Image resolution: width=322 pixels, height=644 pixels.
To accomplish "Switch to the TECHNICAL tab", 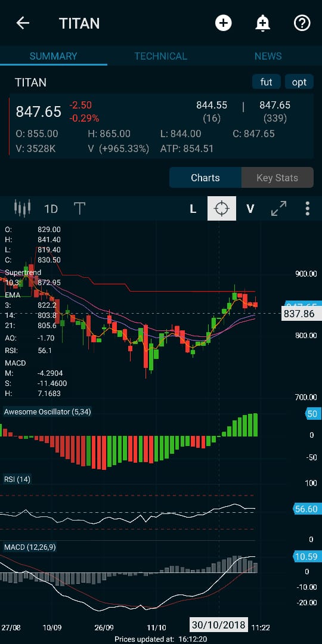I will coord(160,56).
